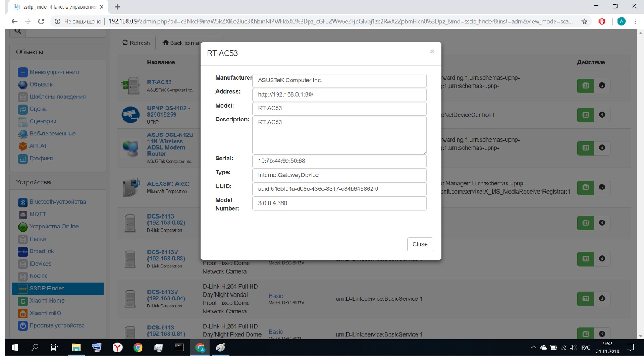The width and height of the screenshot is (644, 362).
Task: Open Yandex browser from taskbar
Action: pyautogui.click(x=117, y=348)
